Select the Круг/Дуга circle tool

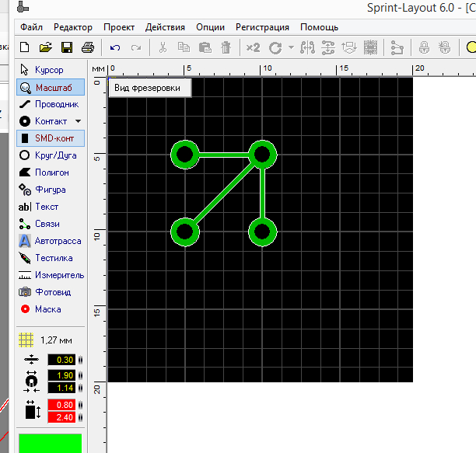point(51,155)
